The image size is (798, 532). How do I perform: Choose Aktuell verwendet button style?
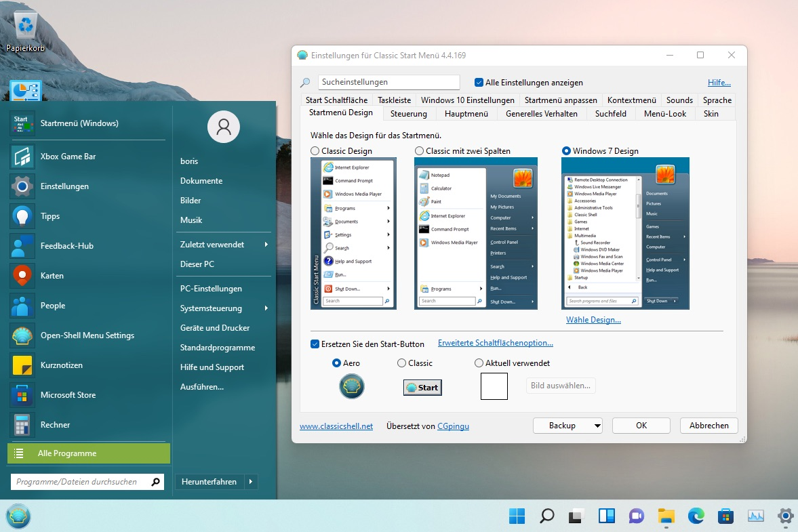coord(479,363)
